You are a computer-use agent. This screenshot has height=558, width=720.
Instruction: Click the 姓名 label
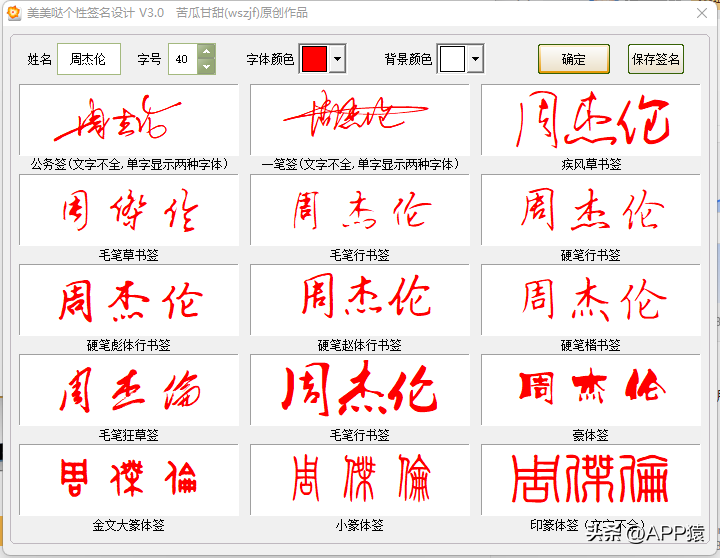(x=39, y=59)
